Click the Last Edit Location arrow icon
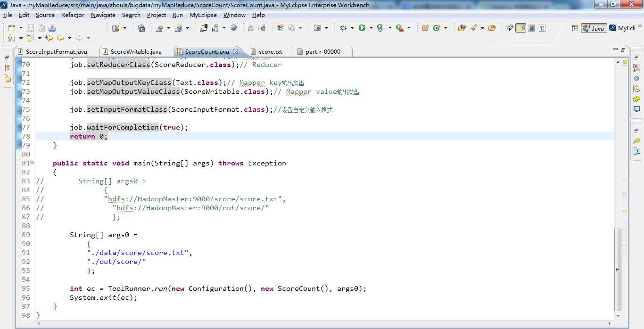The width and height of the screenshot is (644, 329). point(49,38)
